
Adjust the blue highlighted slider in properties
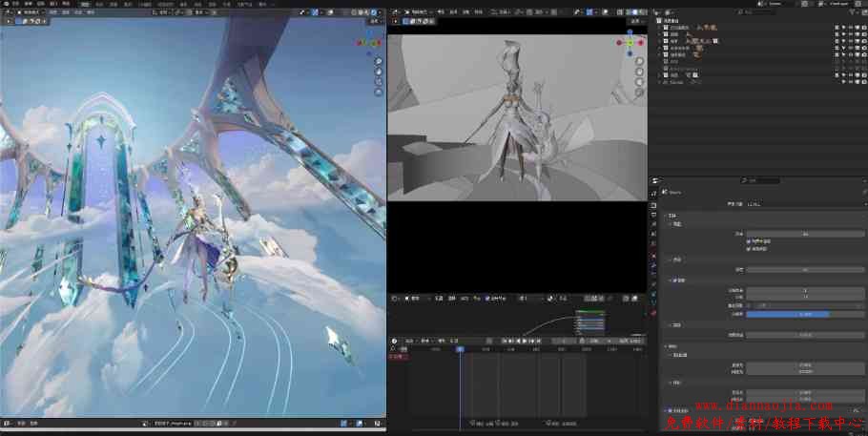(787, 313)
